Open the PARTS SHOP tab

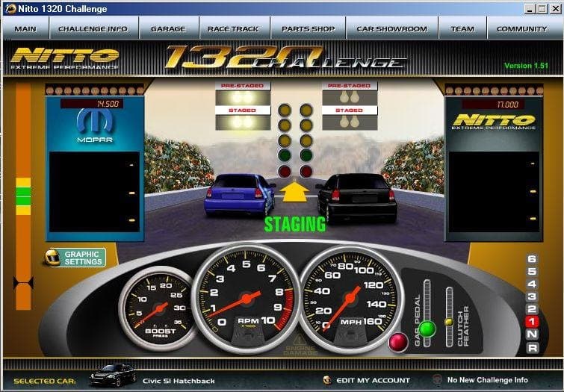pos(309,29)
